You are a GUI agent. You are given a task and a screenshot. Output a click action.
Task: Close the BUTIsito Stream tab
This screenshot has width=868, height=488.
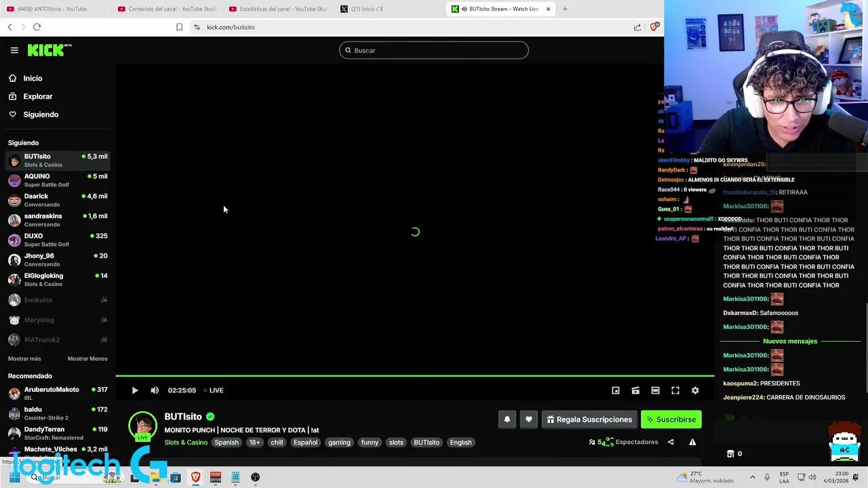(x=548, y=9)
